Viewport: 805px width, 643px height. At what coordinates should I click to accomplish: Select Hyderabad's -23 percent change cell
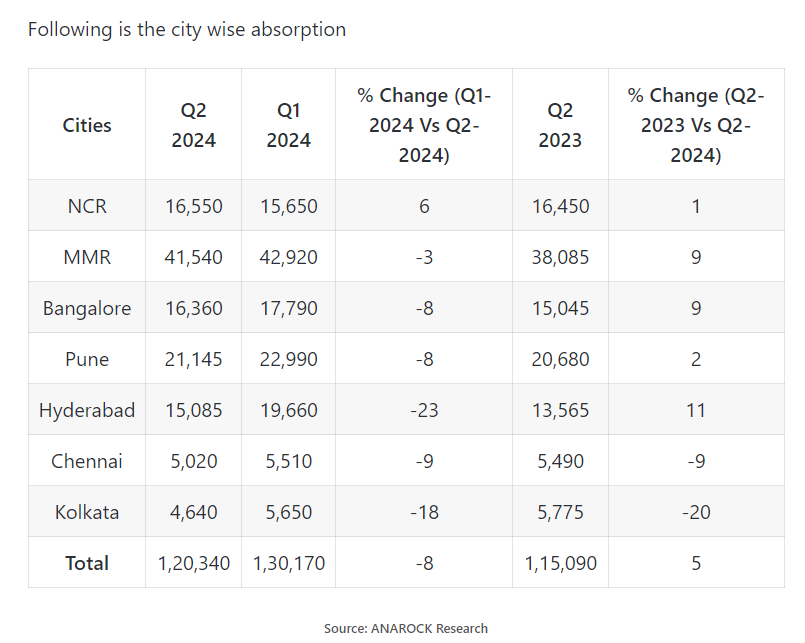tap(424, 410)
